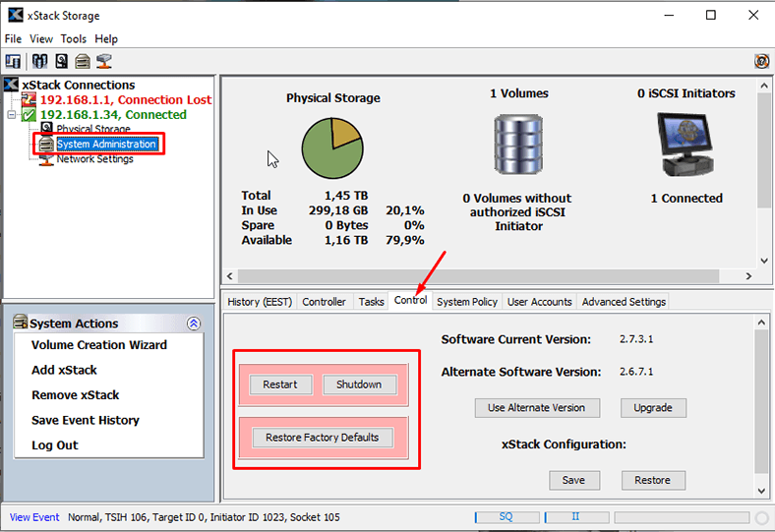Click the Upgrade button
Screen dimensions: 775x532
pyautogui.click(x=653, y=407)
